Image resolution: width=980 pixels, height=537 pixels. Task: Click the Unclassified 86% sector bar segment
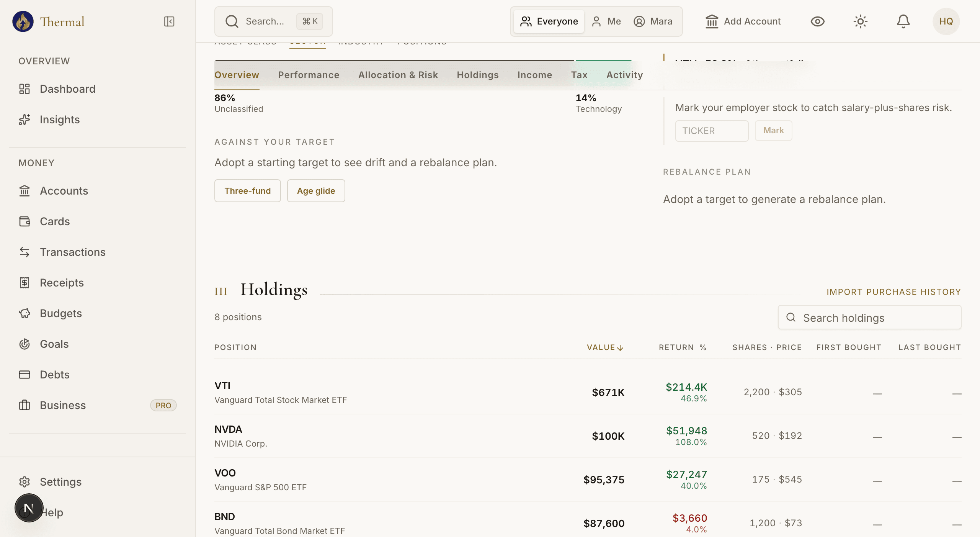click(394, 61)
